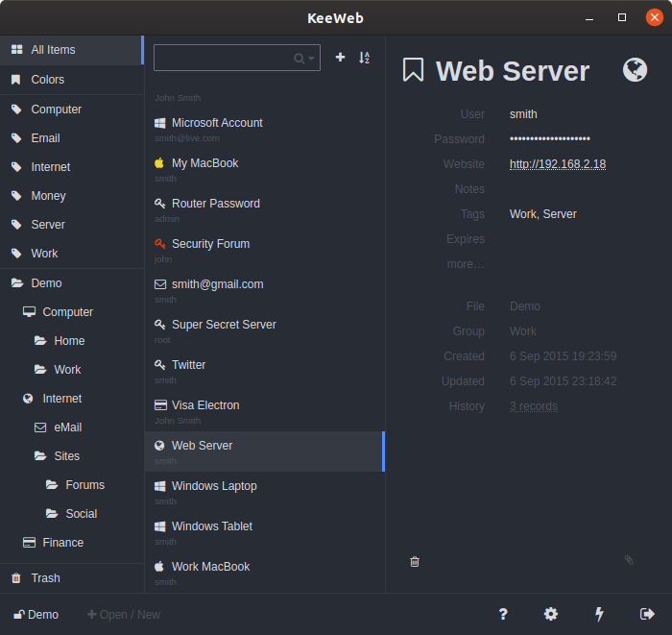Select the Microsoft Account entry
Screen dimensions: 672x635
(x=264, y=129)
